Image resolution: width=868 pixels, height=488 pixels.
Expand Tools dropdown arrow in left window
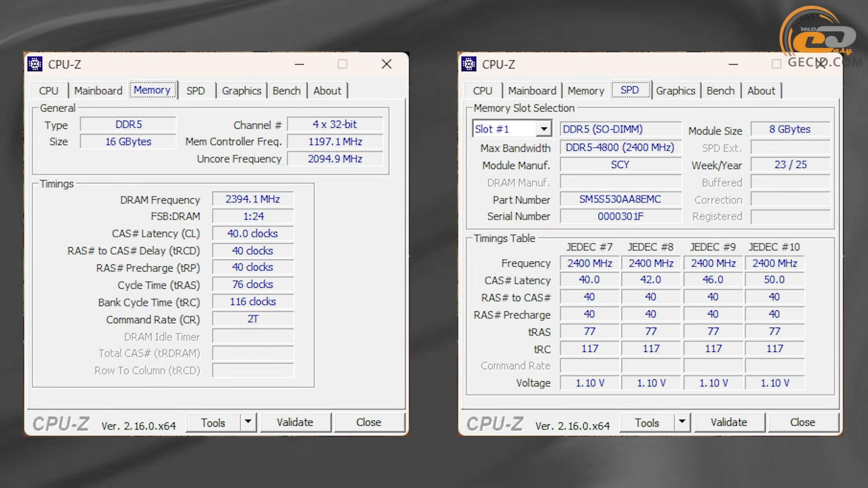pos(248,422)
